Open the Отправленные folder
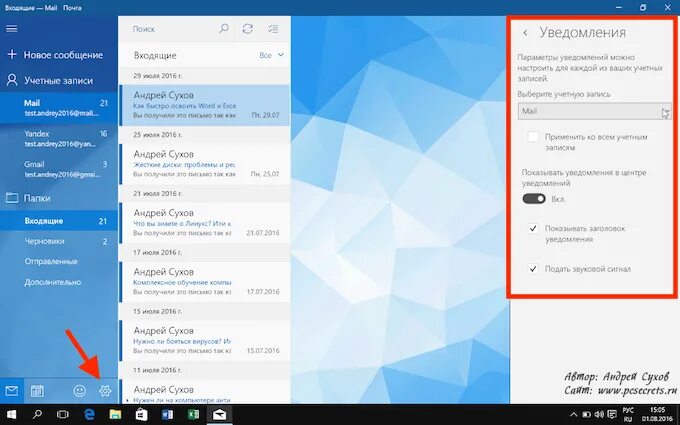680x425 pixels. click(59, 262)
